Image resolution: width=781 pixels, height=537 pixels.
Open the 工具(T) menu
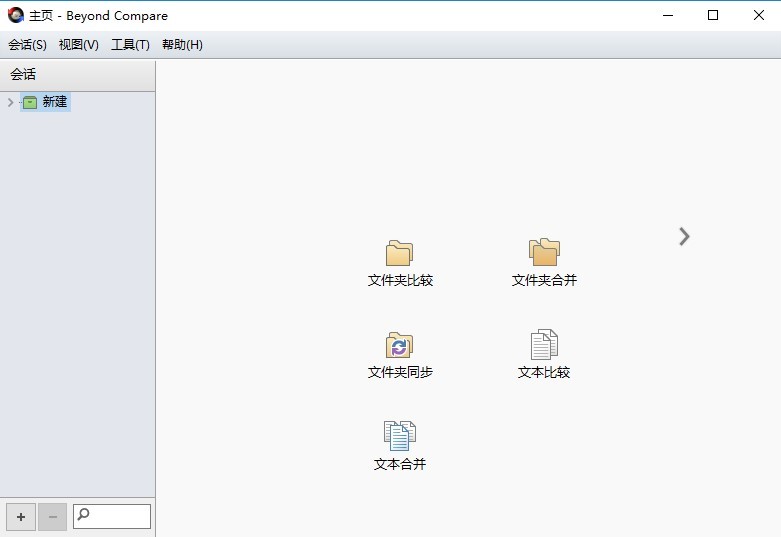tap(130, 45)
